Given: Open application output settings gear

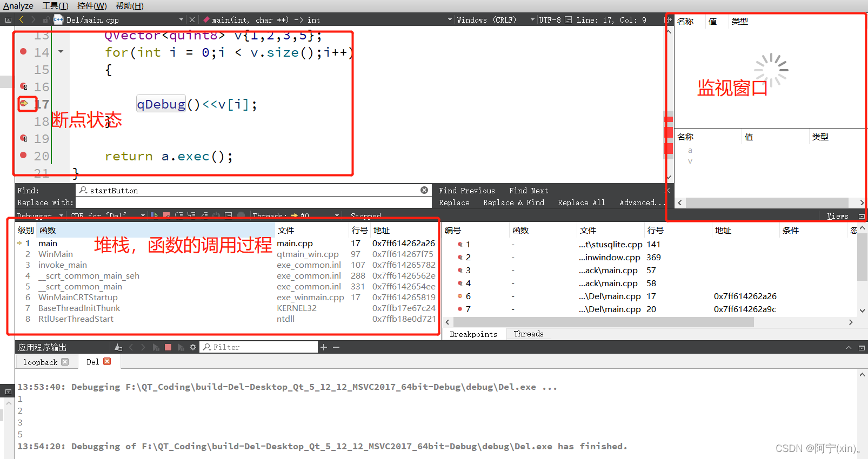Looking at the screenshot, I should pos(193,347).
